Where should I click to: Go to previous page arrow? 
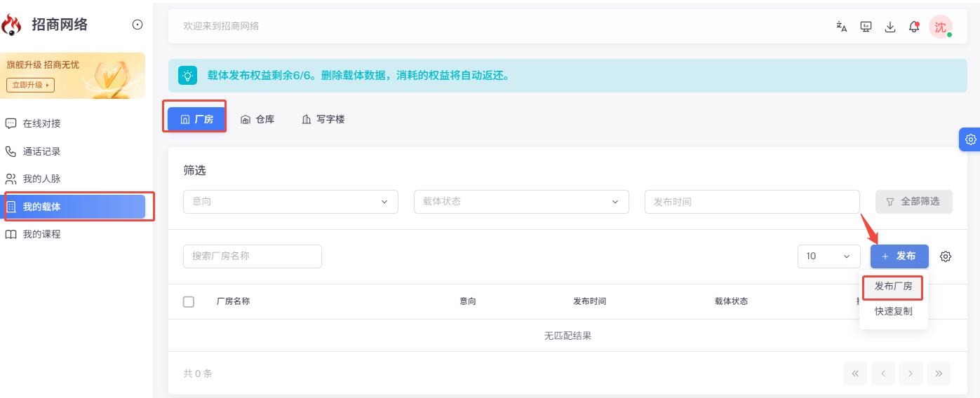(x=882, y=373)
